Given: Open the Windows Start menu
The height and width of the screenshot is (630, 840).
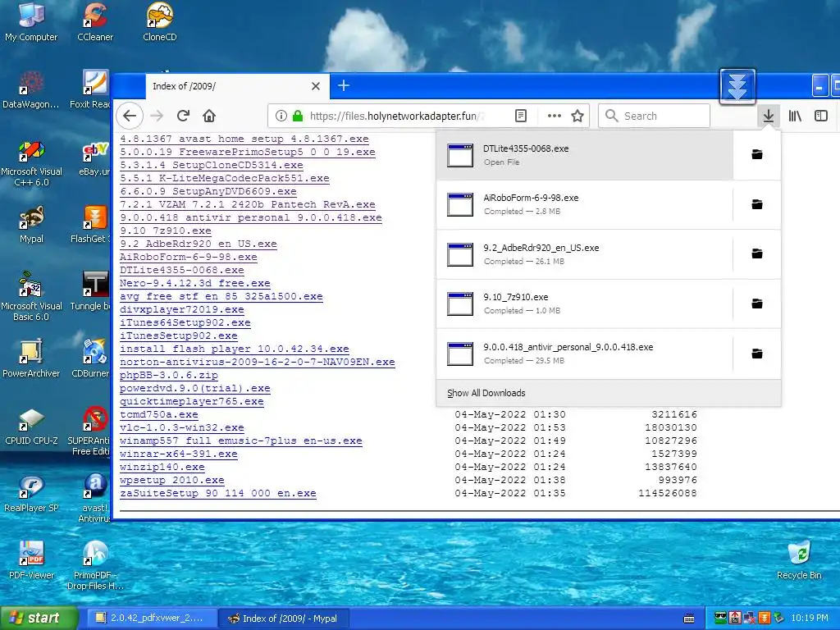Looking at the screenshot, I should pos(39,618).
